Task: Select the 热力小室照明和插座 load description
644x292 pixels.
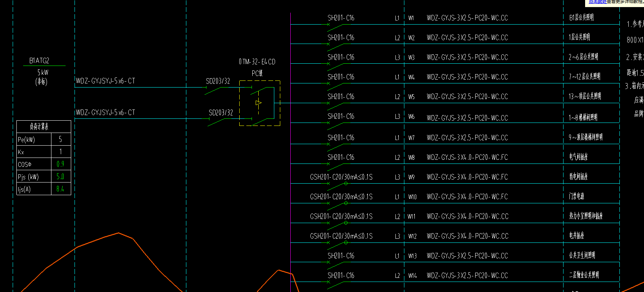Action: tap(586, 216)
